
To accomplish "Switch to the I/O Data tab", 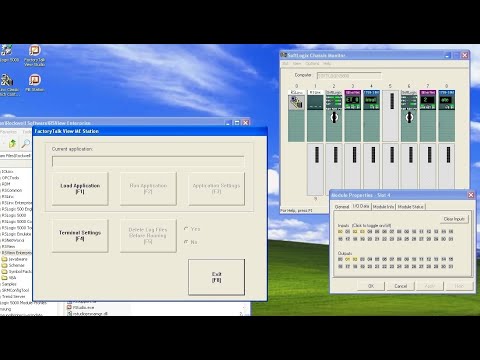I will (x=361, y=206).
